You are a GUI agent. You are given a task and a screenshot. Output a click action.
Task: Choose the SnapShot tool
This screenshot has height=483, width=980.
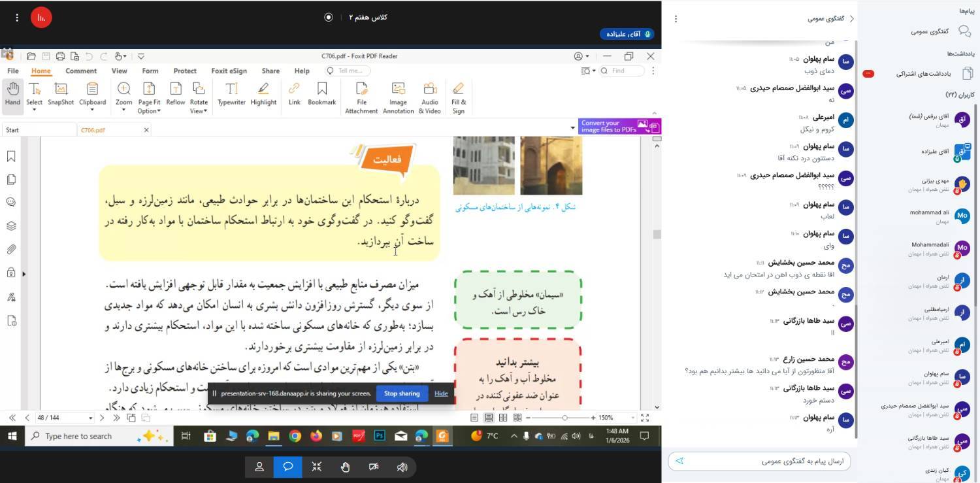61,94
